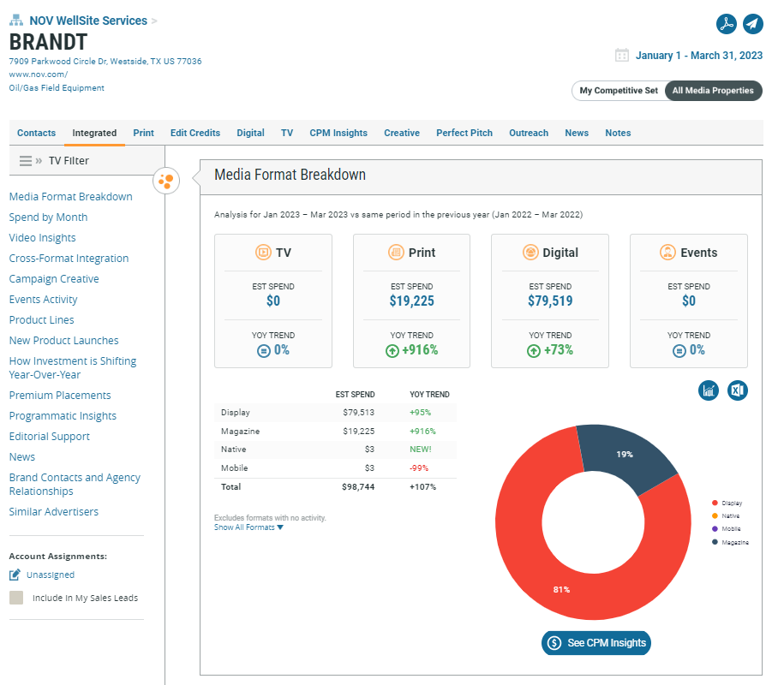Go to New Product Launches section
This screenshot has width=784, height=685.
click(x=64, y=340)
